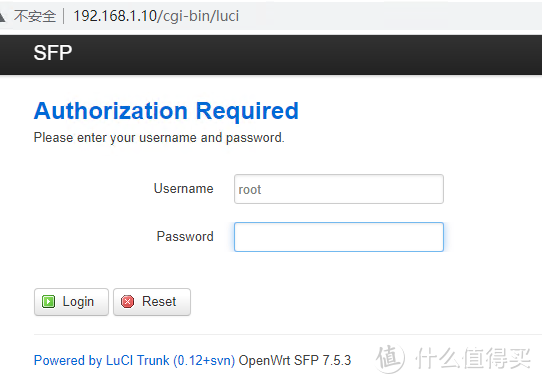Click the 不安全 security label
The height and width of the screenshot is (384, 542).
(35, 16)
